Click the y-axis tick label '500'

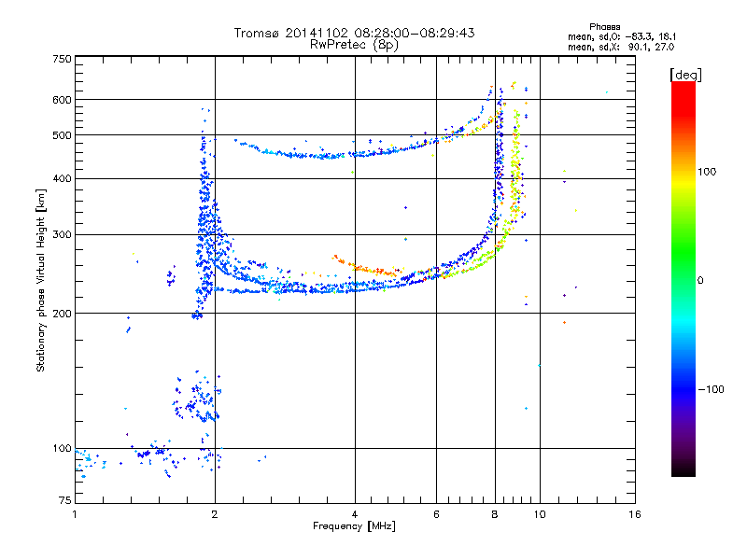tap(62, 135)
